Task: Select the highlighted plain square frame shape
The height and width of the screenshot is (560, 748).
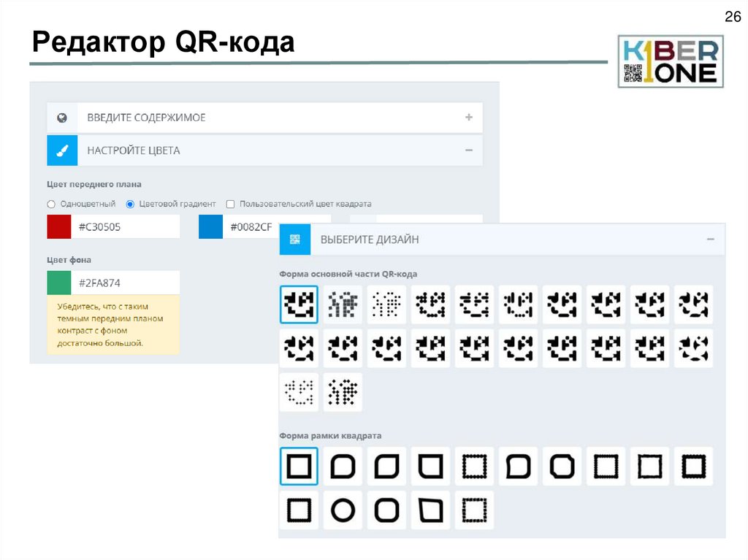Action: pyautogui.click(x=299, y=466)
